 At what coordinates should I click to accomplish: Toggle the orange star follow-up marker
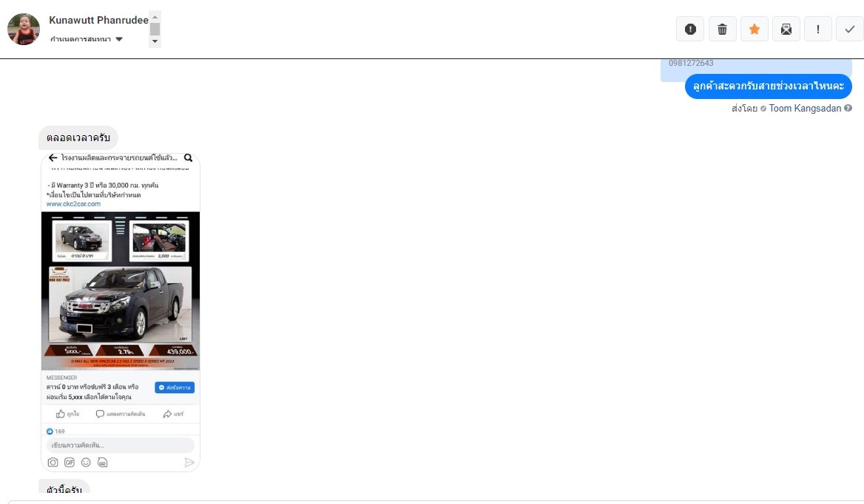(755, 29)
